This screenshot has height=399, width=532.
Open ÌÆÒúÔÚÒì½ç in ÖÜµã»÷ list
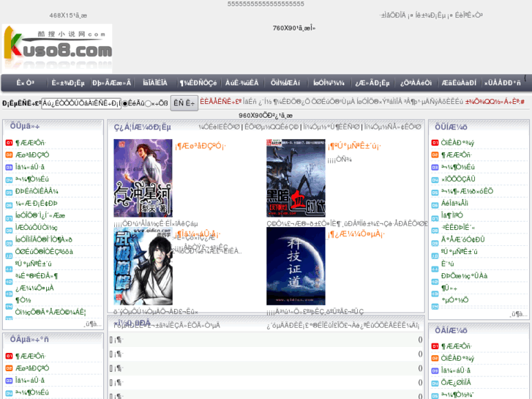pos(37,228)
